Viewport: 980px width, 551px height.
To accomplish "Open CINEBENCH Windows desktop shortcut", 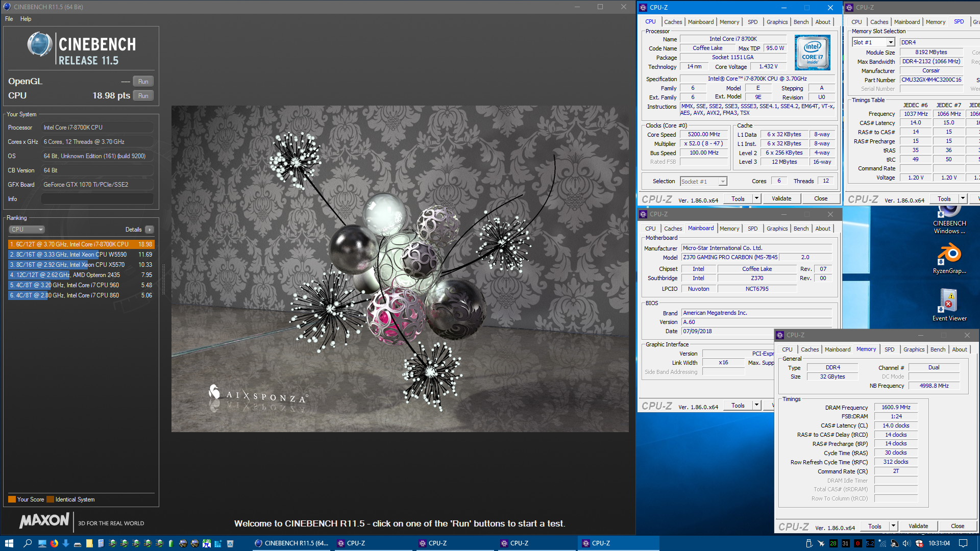I will tap(949, 220).
